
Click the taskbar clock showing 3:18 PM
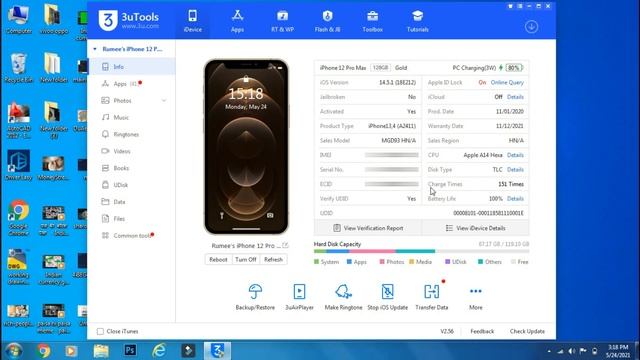(618, 351)
